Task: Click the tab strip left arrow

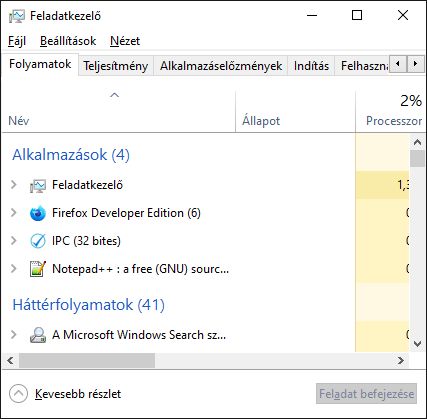Action: (397, 63)
